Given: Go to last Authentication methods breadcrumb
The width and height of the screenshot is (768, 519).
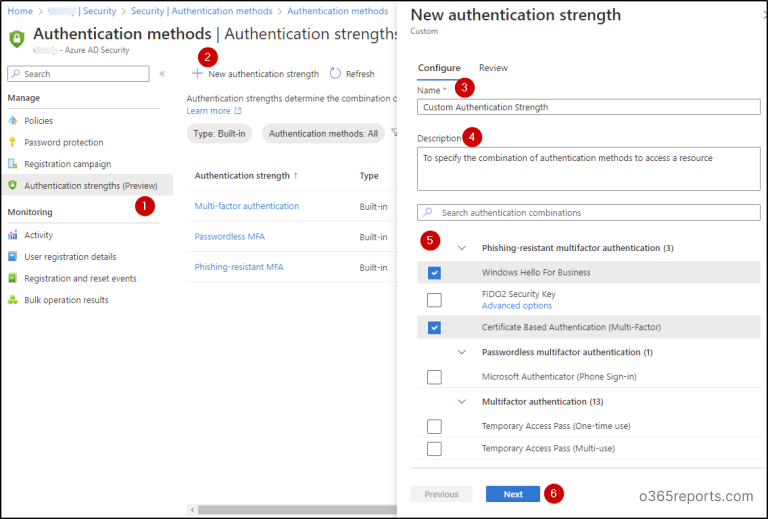Looking at the screenshot, I should [337, 11].
